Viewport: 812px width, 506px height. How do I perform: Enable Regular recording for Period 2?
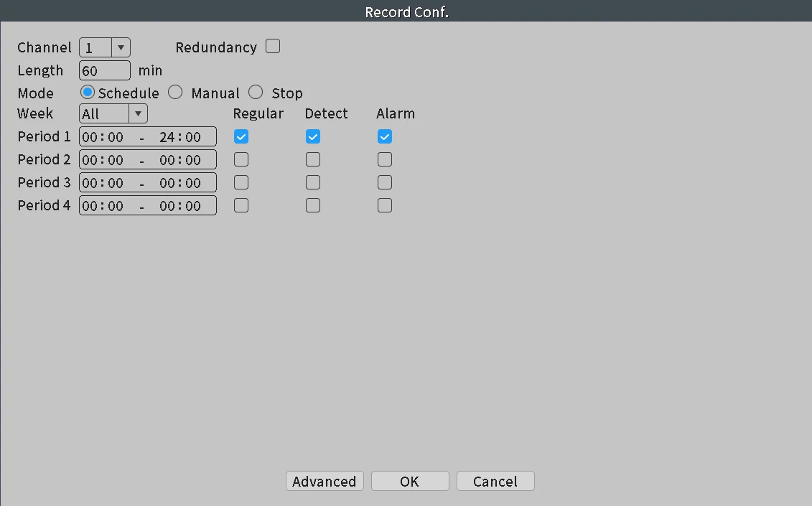(241, 159)
